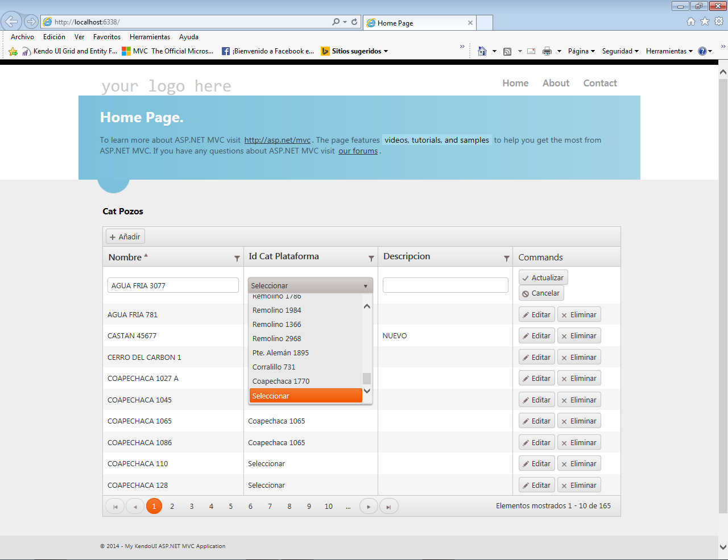Click the search magnifier in address bar
The image size is (728, 560).
(336, 22)
